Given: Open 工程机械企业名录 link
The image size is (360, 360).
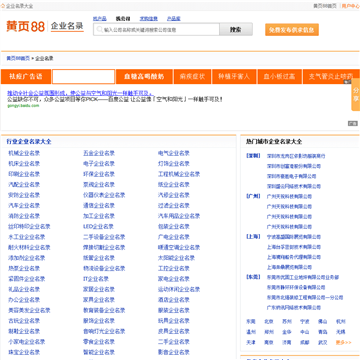Looking at the screenshot, I should (179, 174).
